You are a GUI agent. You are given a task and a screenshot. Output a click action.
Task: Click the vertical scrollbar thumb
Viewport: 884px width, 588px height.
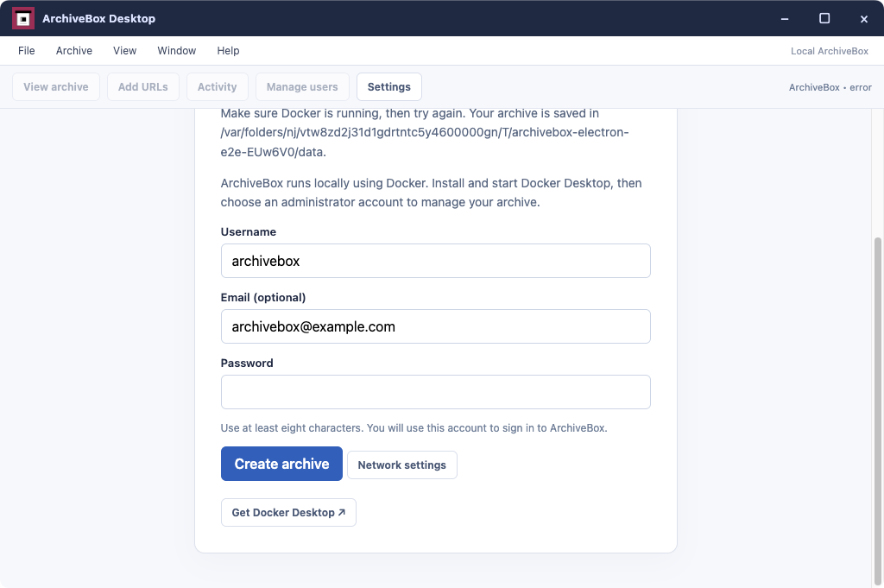877,412
